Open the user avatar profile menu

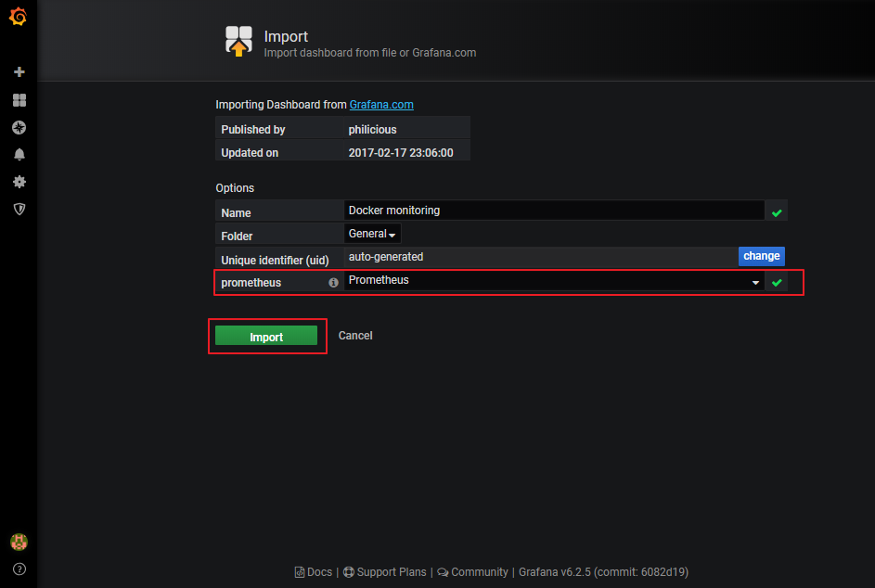click(x=19, y=542)
